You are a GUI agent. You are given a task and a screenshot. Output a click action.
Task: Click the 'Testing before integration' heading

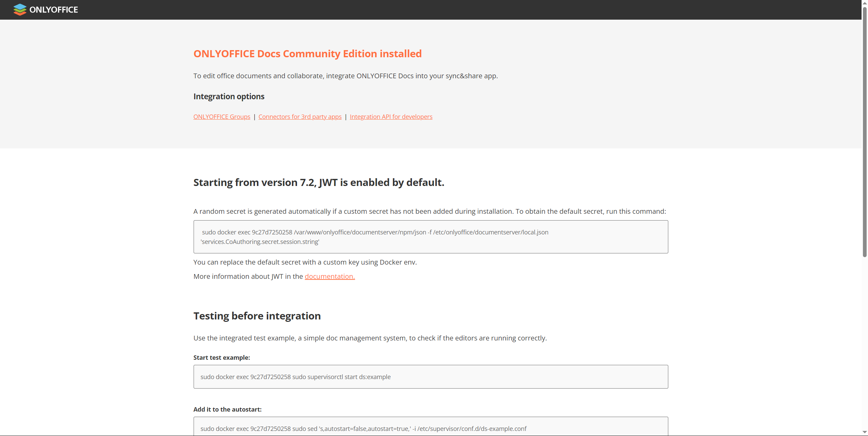257,316
